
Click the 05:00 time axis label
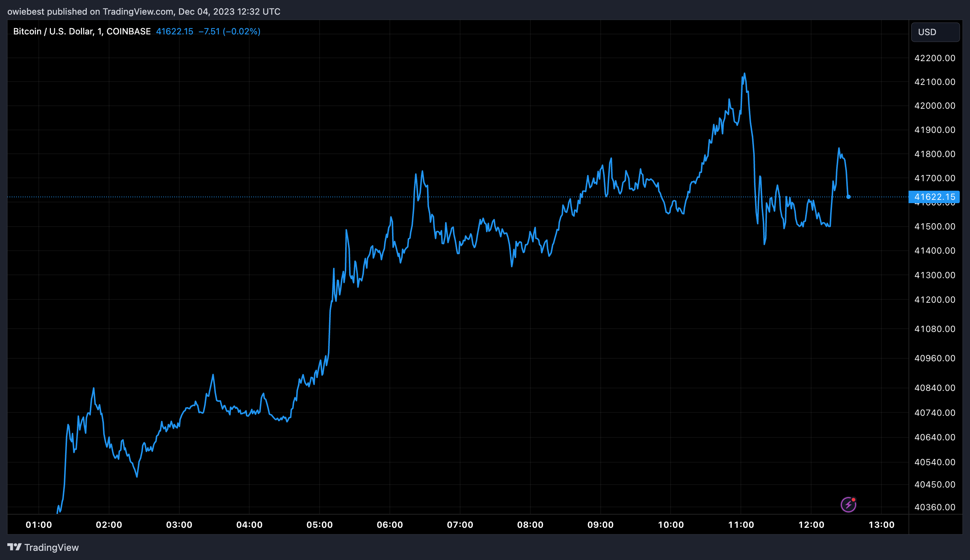point(320,524)
